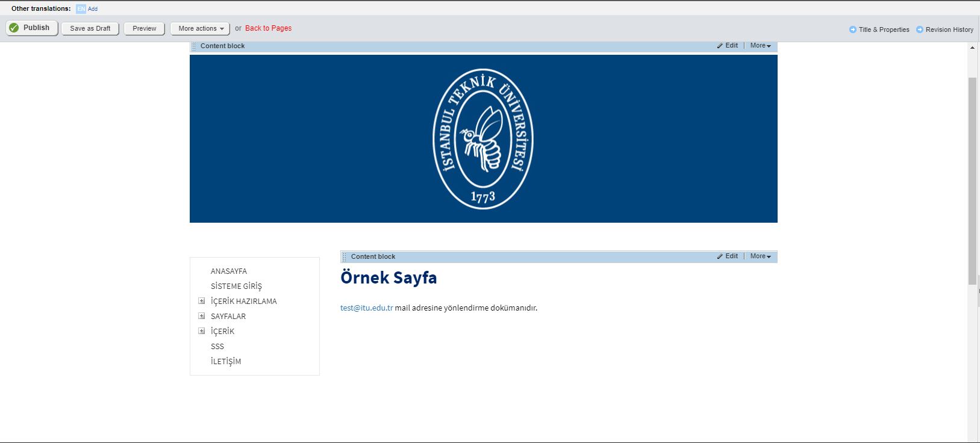Click the Örnek Sayfa heading
This screenshot has height=443, width=980.
coord(389,277)
